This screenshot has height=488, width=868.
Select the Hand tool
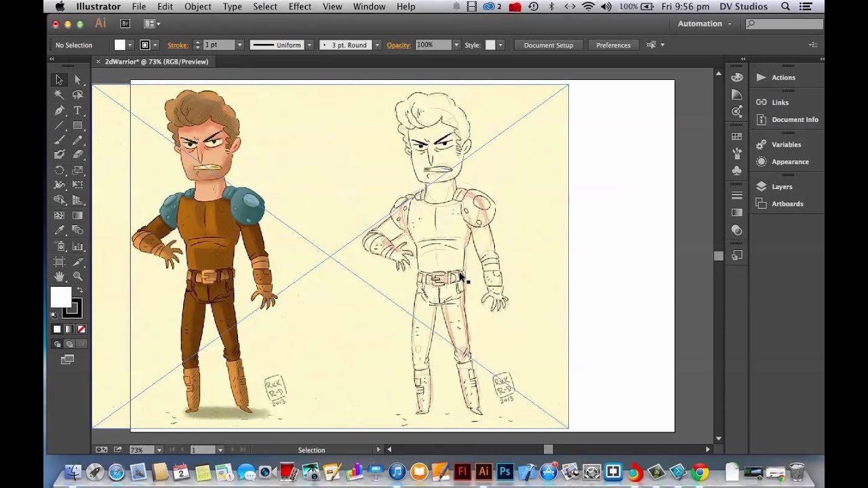point(59,277)
